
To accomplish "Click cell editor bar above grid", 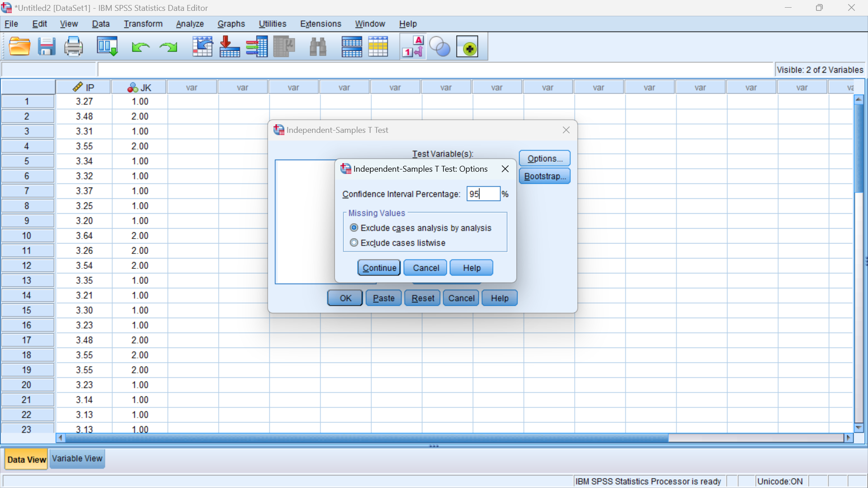I will (x=435, y=70).
